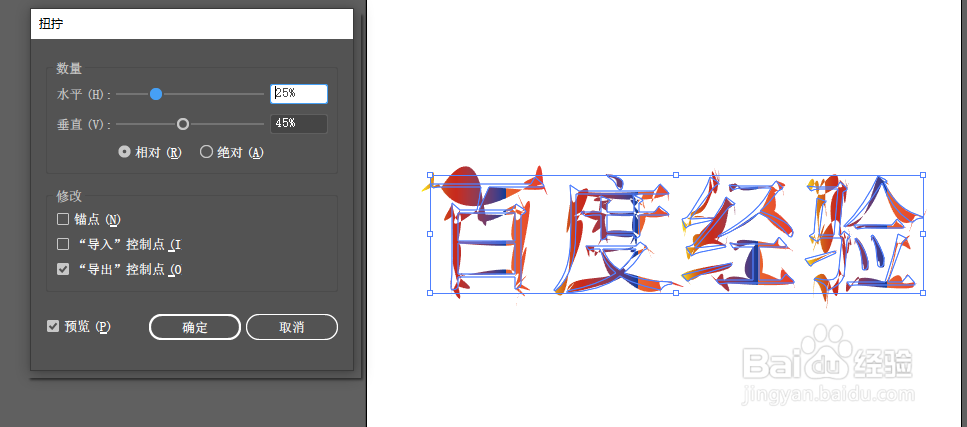Screen dimensions: 967x427
Task: Click the bottom-left bounding box handle
Action: [430, 293]
